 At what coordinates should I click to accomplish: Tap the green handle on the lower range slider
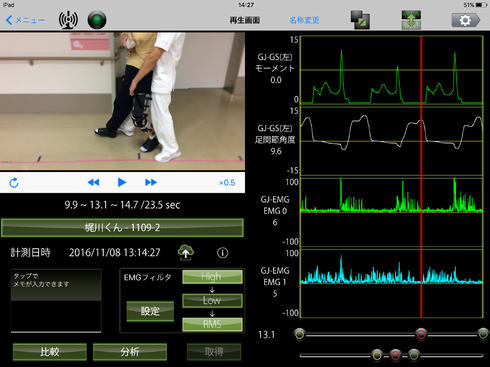414,355
